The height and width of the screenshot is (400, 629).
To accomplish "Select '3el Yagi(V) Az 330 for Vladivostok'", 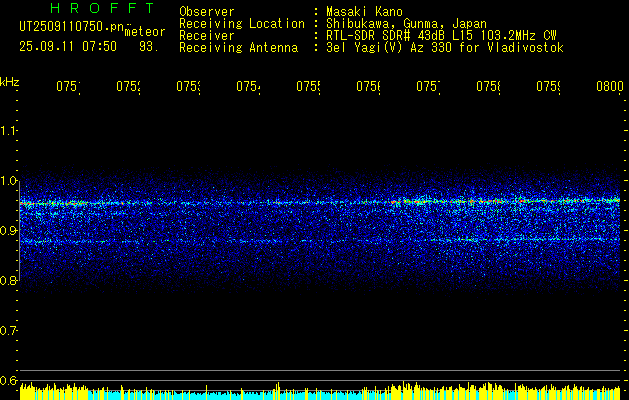I will pos(445,48).
